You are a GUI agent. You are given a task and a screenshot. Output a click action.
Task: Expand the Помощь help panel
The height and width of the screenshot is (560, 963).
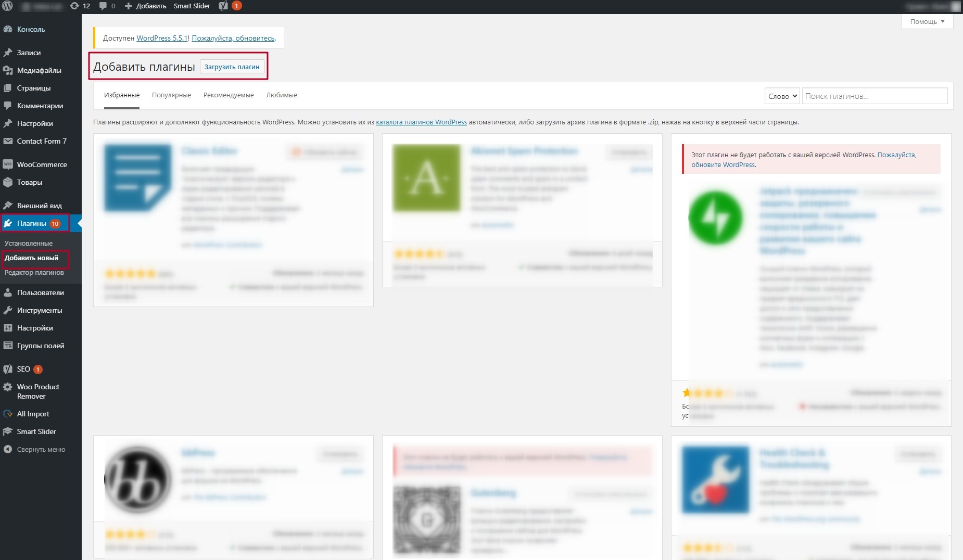point(927,21)
